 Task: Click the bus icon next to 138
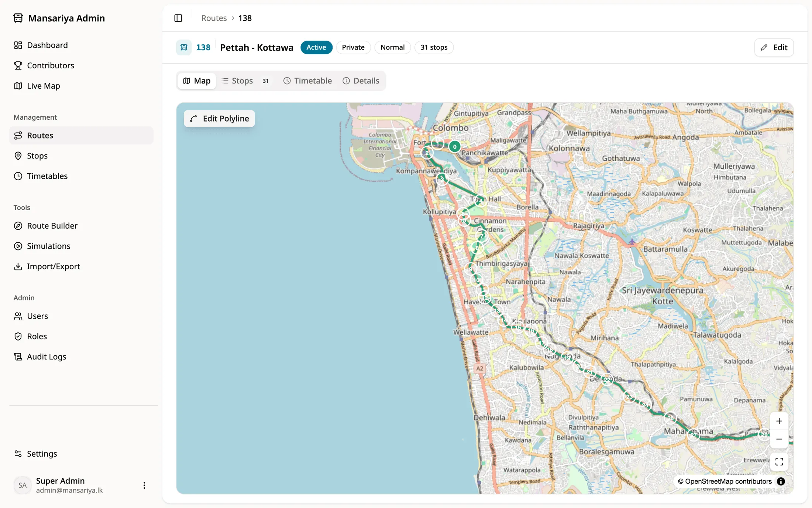184,47
